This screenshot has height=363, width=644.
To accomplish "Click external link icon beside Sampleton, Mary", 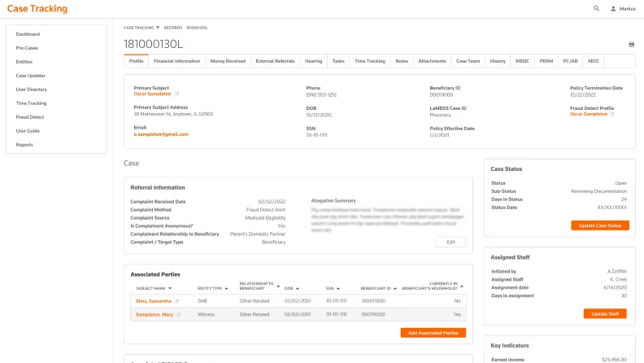I will (x=178, y=314).
